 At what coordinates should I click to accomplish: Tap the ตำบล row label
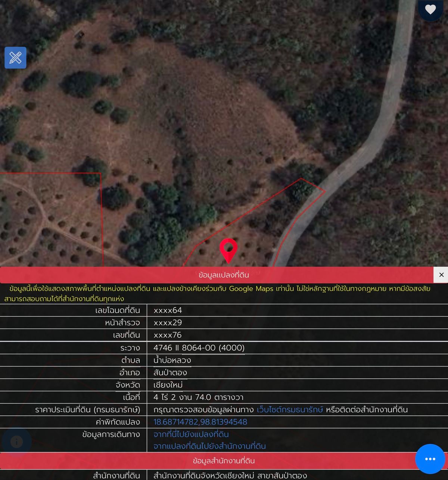point(131,360)
